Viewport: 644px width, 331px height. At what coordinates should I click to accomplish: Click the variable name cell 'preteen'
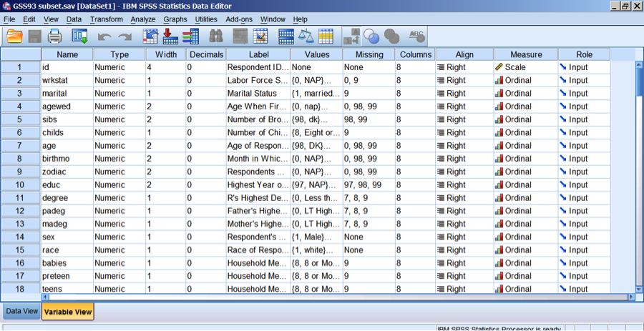click(67, 276)
